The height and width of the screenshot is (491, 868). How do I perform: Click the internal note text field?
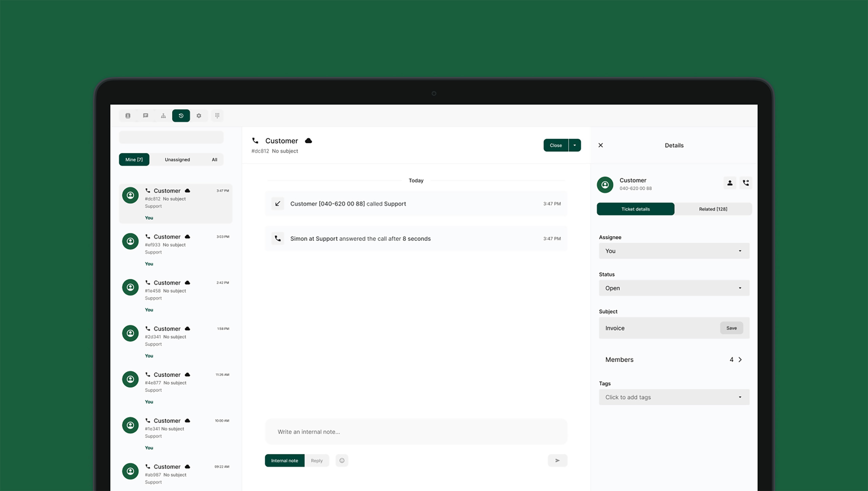[416, 432]
